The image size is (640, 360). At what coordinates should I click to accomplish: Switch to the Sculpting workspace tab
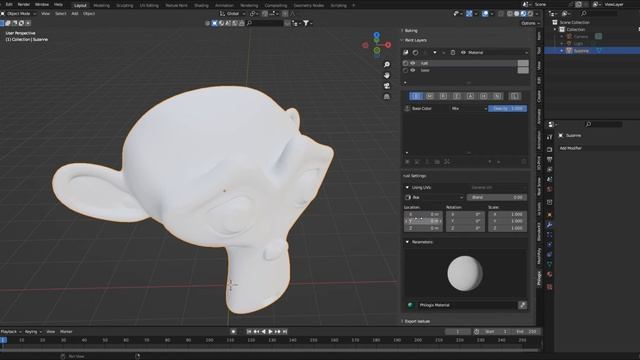pyautogui.click(x=124, y=6)
